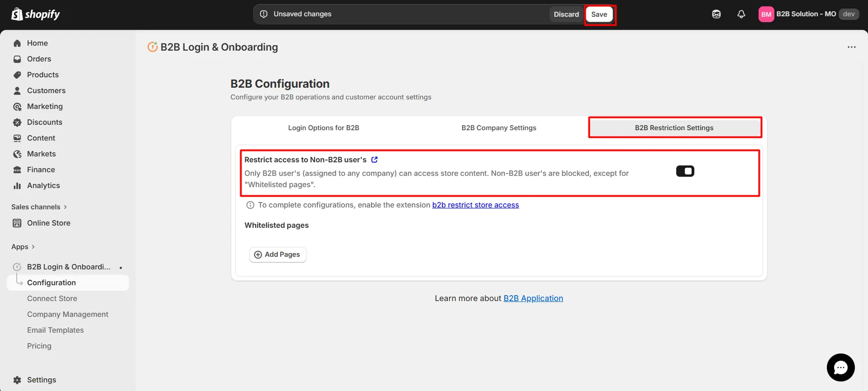Click the Marketing target icon

click(17, 106)
